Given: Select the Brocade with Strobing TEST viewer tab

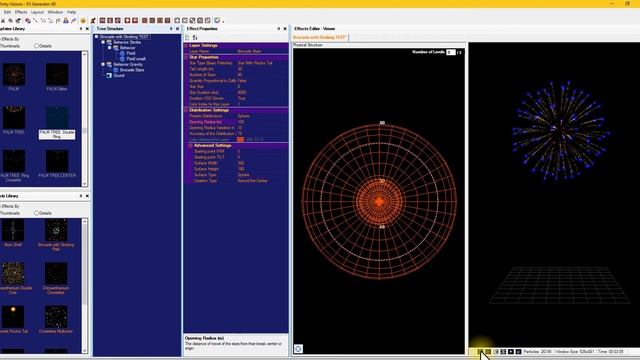Looking at the screenshot, I should [x=320, y=38].
